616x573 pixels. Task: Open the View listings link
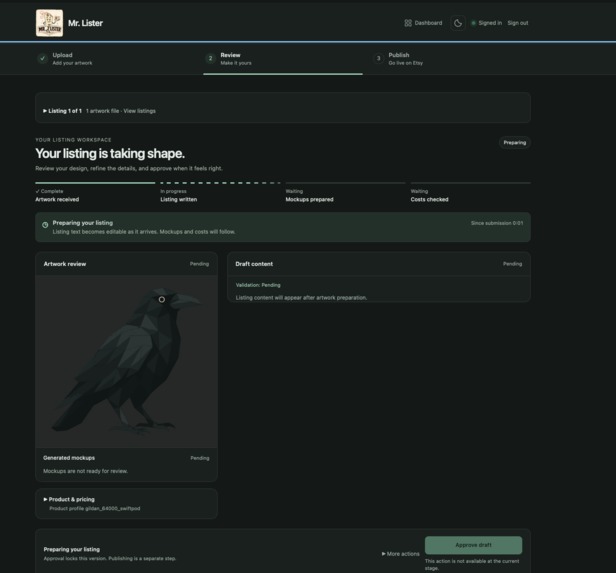coord(139,111)
